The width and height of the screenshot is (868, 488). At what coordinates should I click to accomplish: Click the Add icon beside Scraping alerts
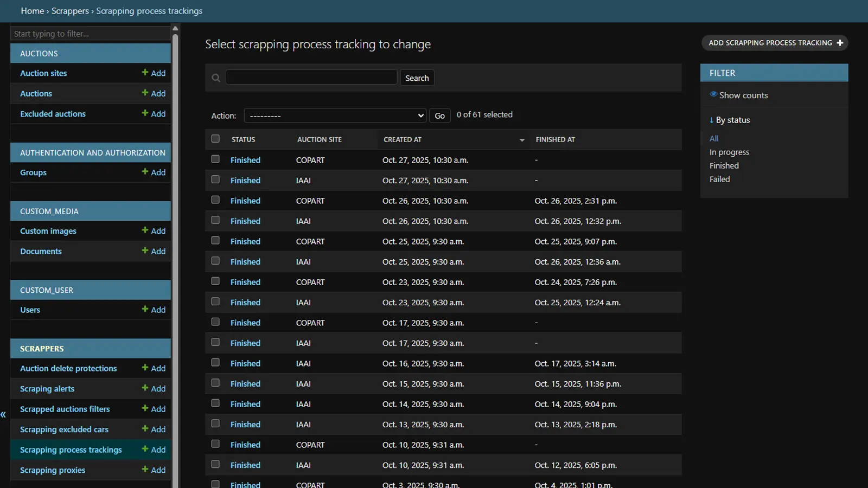(x=144, y=388)
